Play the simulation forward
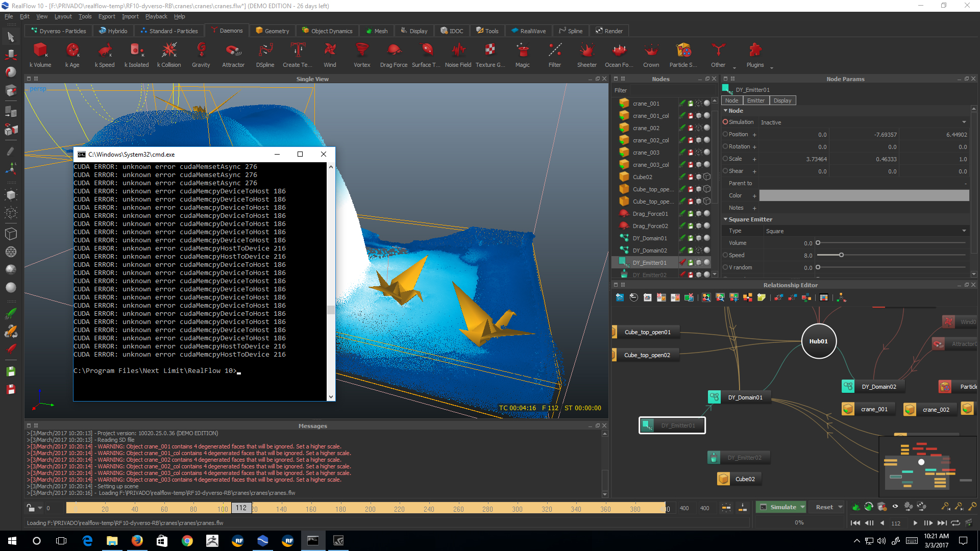The height and width of the screenshot is (551, 980). (x=915, y=523)
